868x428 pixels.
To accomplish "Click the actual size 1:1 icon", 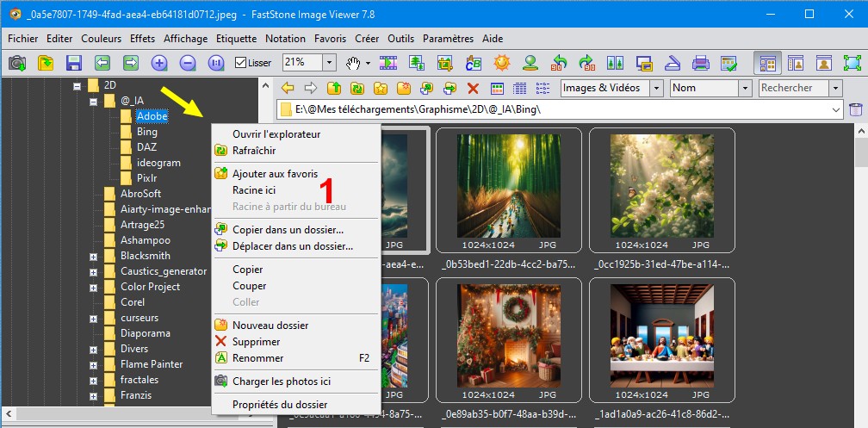I will pos(216,63).
